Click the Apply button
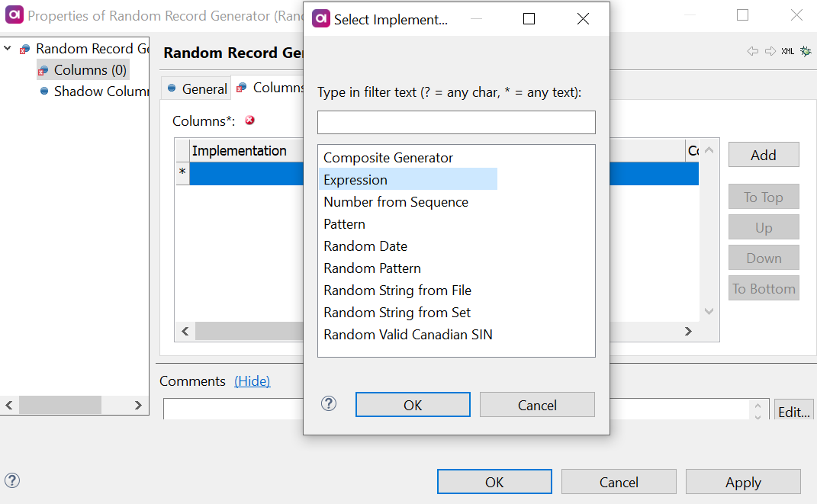The height and width of the screenshot is (504, 817). 742,481
